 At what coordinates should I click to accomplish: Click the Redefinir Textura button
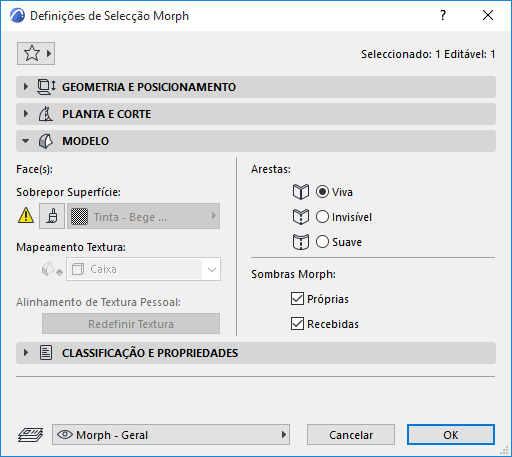click(x=131, y=324)
